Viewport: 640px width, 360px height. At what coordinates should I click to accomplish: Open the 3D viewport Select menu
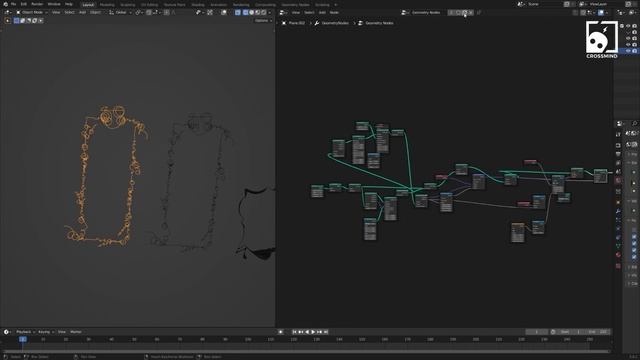(x=69, y=12)
